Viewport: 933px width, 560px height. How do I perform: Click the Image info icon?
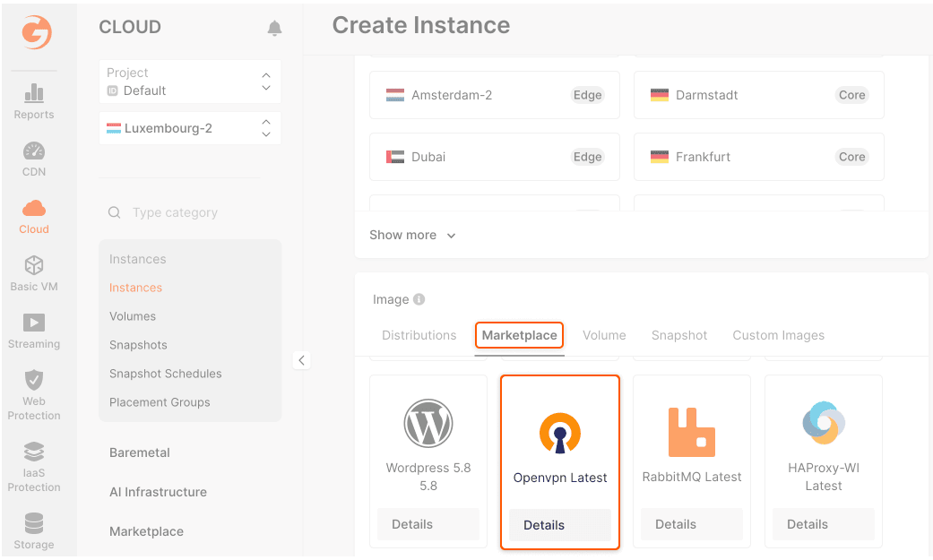pyautogui.click(x=419, y=300)
